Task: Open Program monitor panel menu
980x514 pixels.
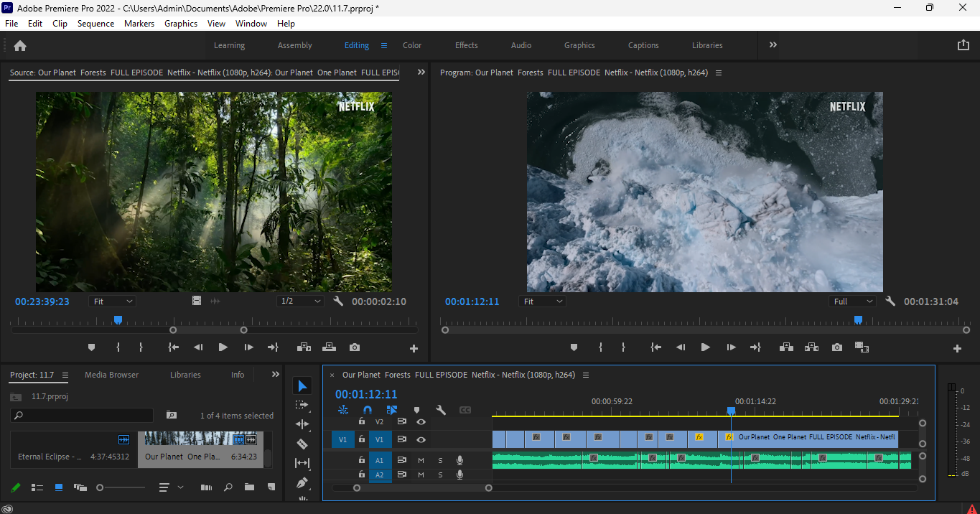Action: point(719,73)
